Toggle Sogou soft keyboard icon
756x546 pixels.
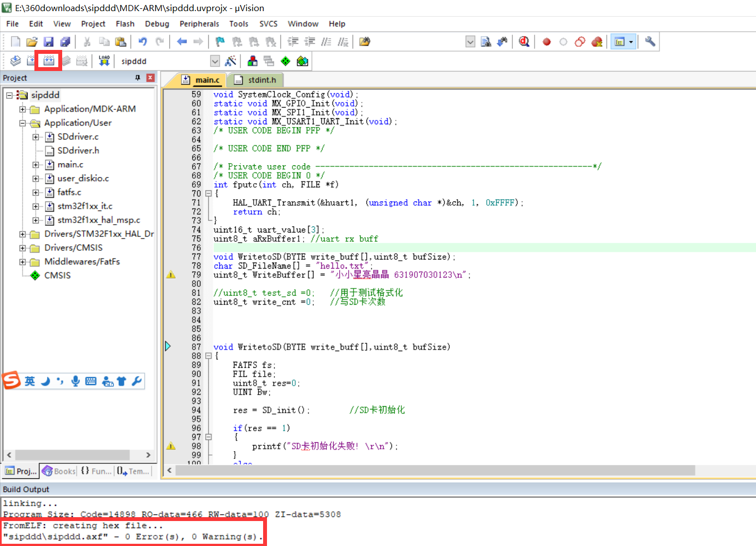click(x=91, y=381)
